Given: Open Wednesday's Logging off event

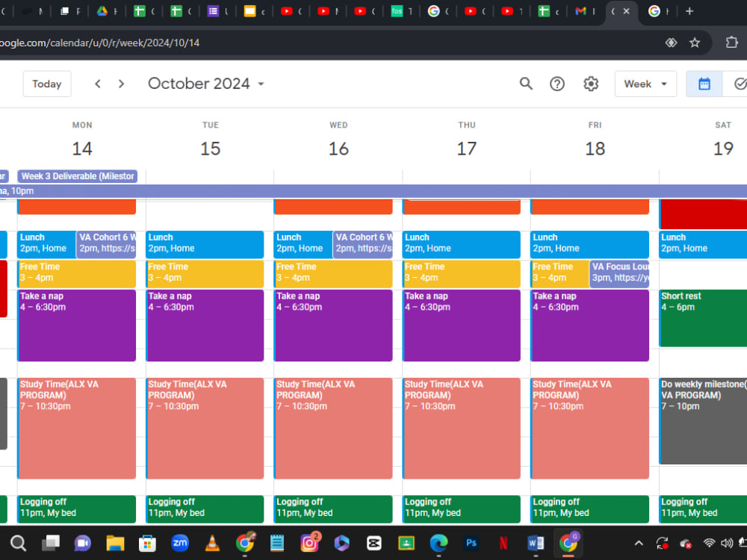Looking at the screenshot, I should click(x=333, y=508).
